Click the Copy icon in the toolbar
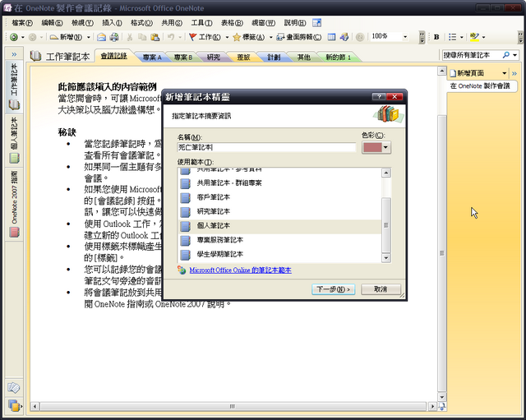The height and width of the screenshot is (420, 526). pyautogui.click(x=142, y=37)
